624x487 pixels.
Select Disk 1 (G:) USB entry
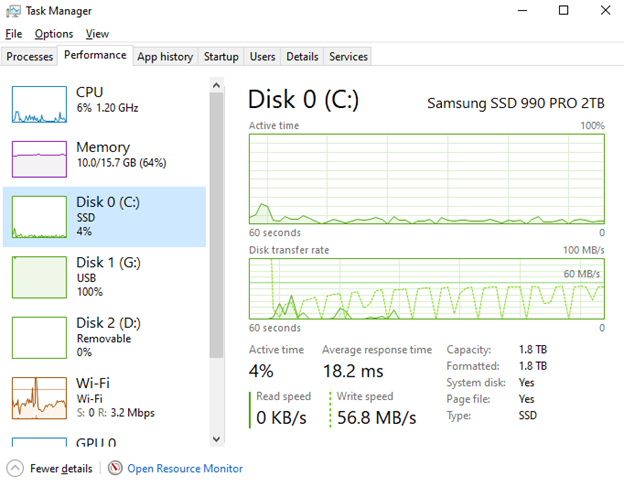coord(104,277)
